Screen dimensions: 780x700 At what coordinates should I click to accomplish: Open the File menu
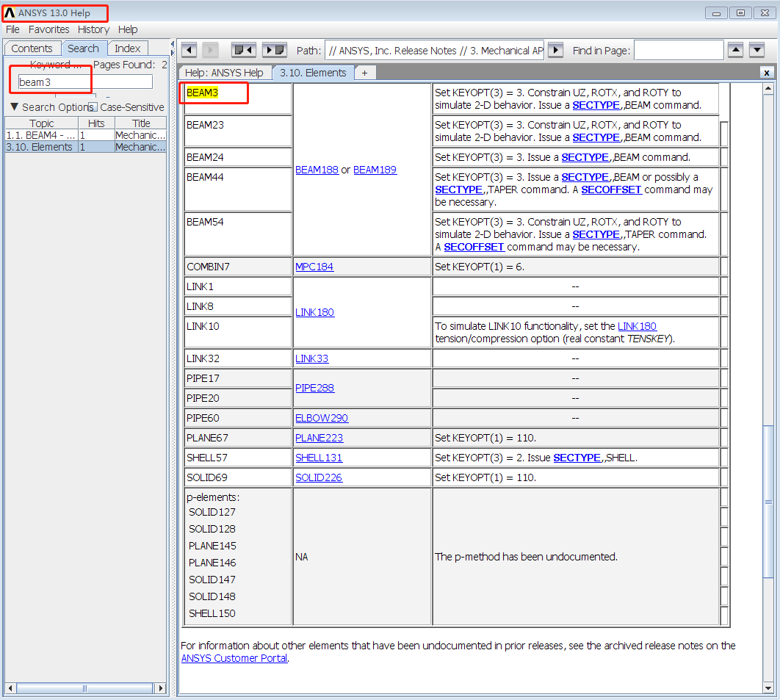pyautogui.click(x=12, y=29)
